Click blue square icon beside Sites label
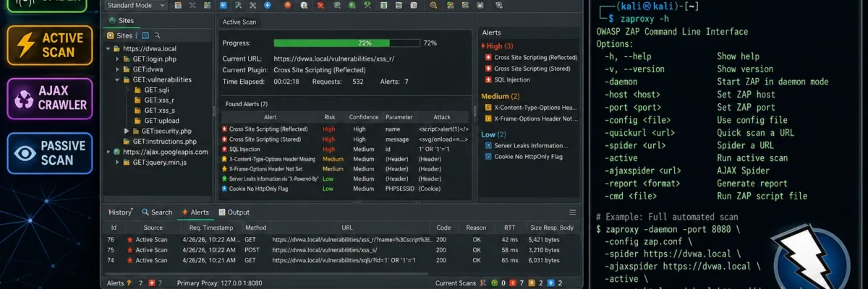The width and height of the screenshot is (868, 289). 145,35
